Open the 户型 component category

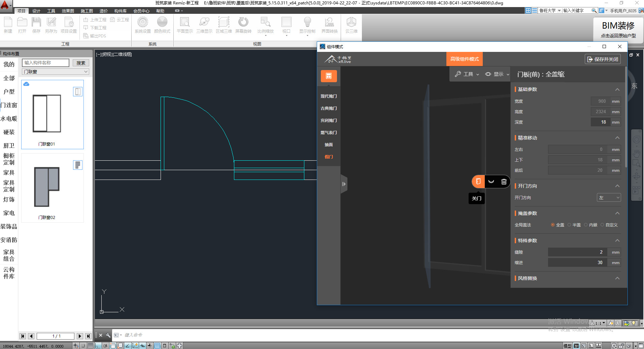[9, 92]
